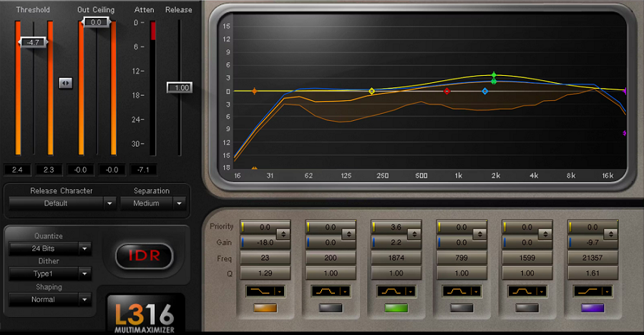Screen dimensions: 644x335
Task: Open the Release Character dropdown showing Default
Action: click(62, 203)
